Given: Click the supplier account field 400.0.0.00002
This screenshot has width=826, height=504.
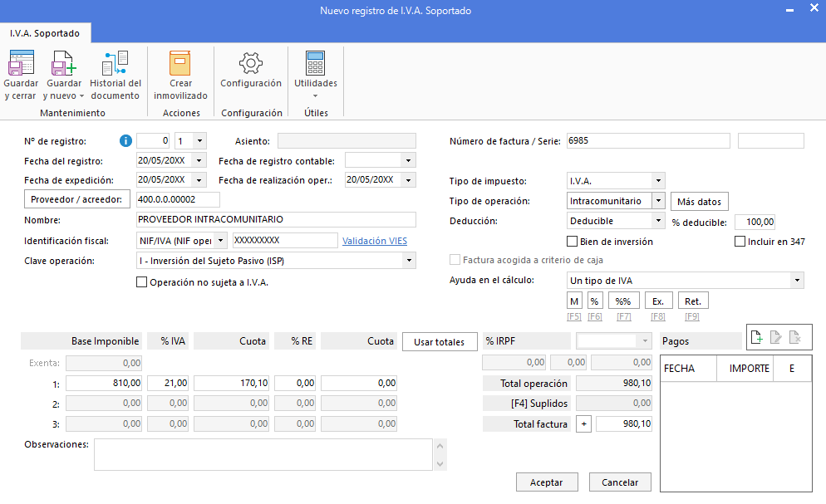Looking at the screenshot, I should pos(178,199).
